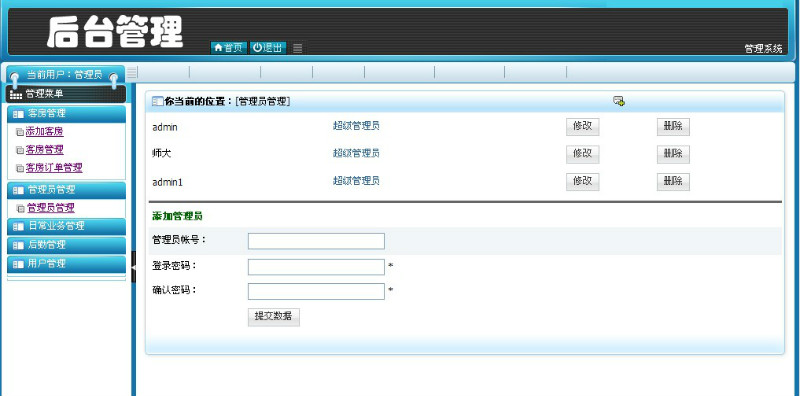Viewport: 800px width, 396px height.
Task: Click the 当前用户：管理员 tab
Action: tap(64, 75)
